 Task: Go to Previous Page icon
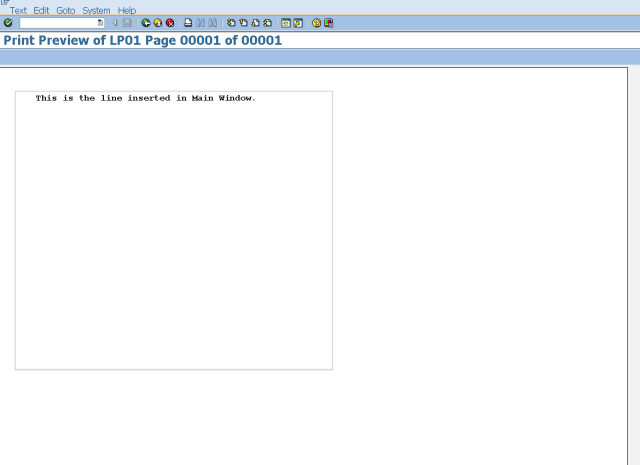tap(243, 23)
